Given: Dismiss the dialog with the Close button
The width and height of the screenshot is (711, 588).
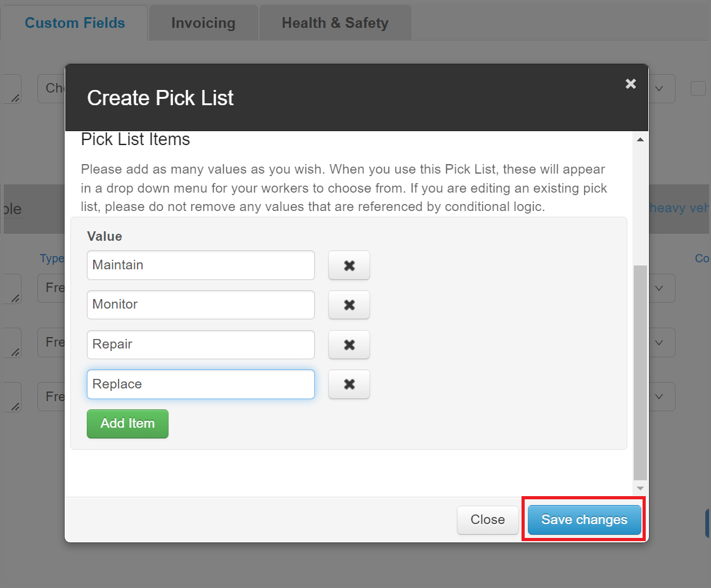Looking at the screenshot, I should [x=487, y=519].
